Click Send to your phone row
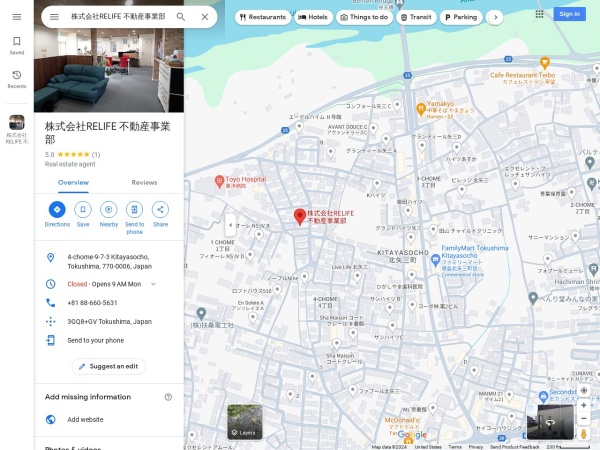The height and width of the screenshot is (450, 600). [x=109, y=340]
